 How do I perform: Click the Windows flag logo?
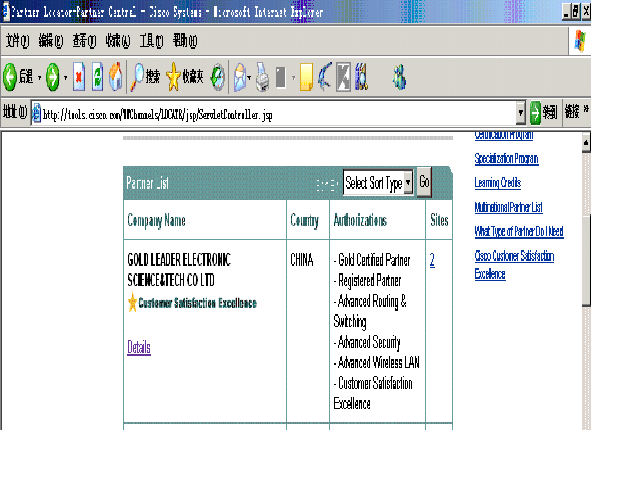point(580,41)
